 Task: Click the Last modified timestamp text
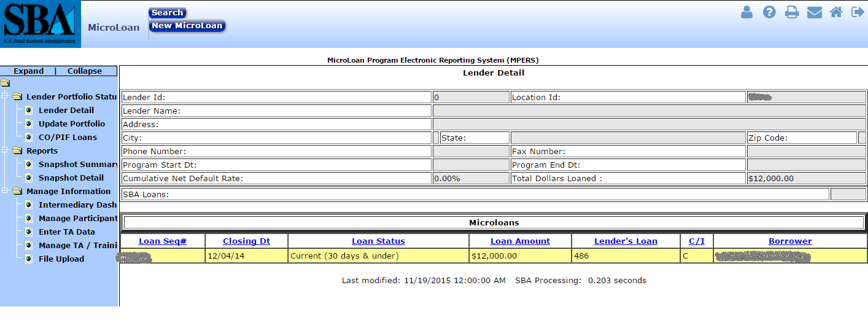[x=424, y=280]
